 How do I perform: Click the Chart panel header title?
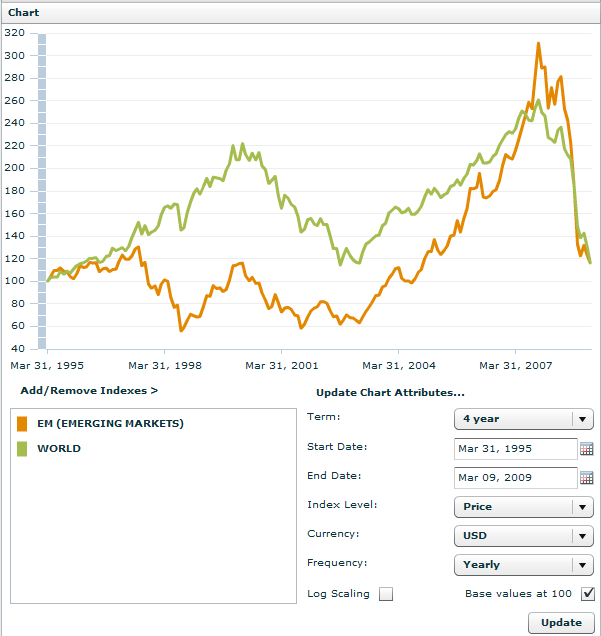point(24,13)
